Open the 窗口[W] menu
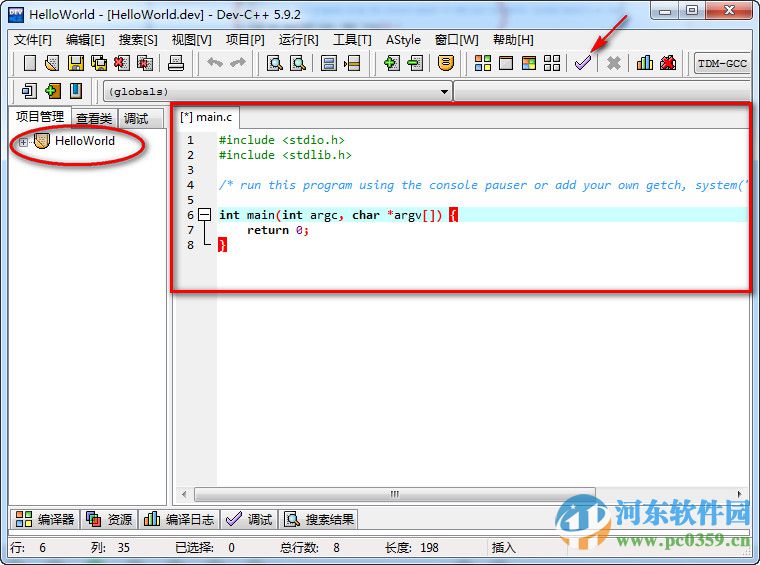Screen dimensions: 760x565 point(457,40)
